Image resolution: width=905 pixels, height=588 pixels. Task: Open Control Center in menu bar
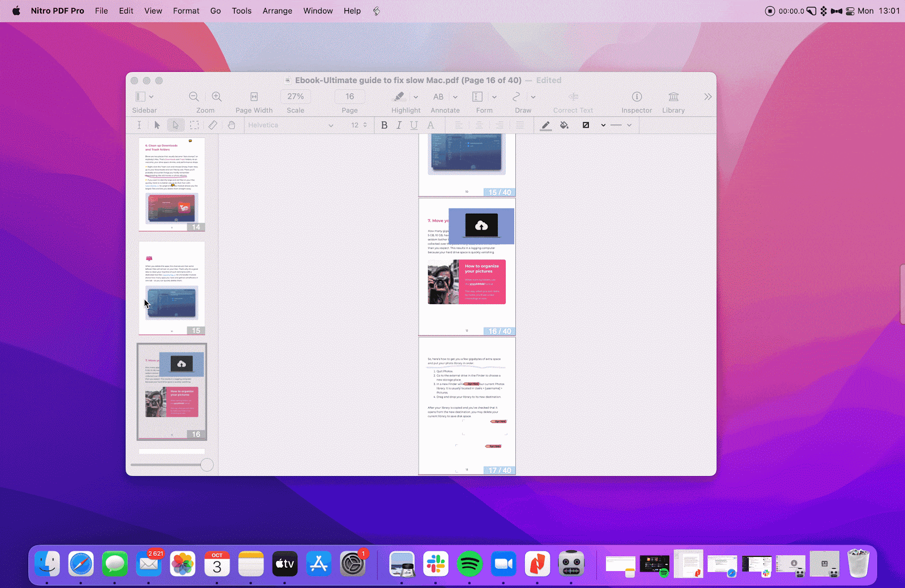click(850, 11)
